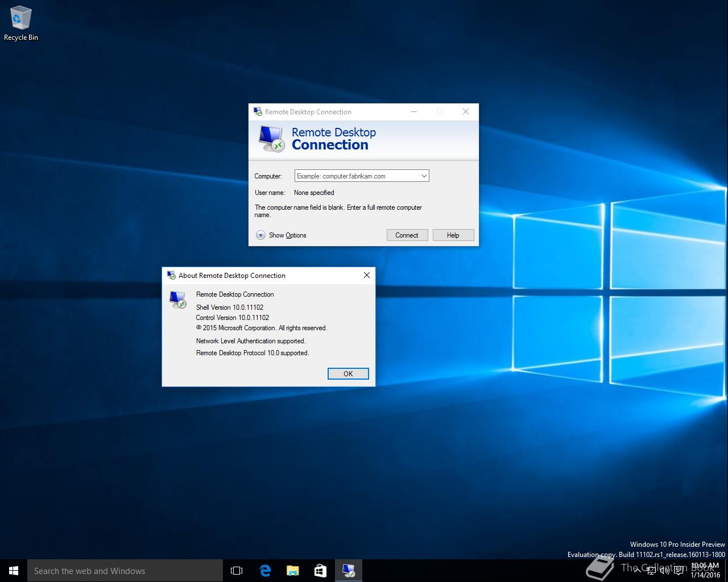The width and height of the screenshot is (728, 582).
Task: Open the Computer combo box dropdown arrow
Action: (424, 176)
